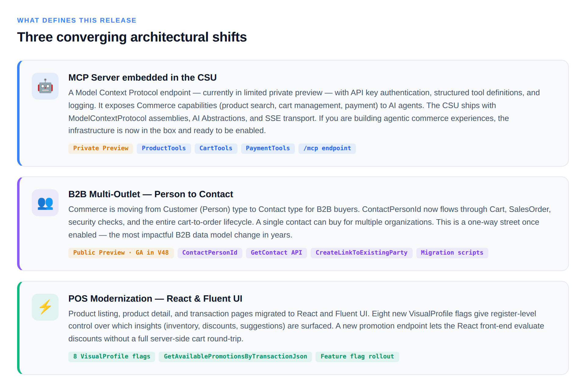The image size is (586, 392).
Task: Click the two-people icon for B2B Multi-Outlet
Action: click(x=45, y=203)
